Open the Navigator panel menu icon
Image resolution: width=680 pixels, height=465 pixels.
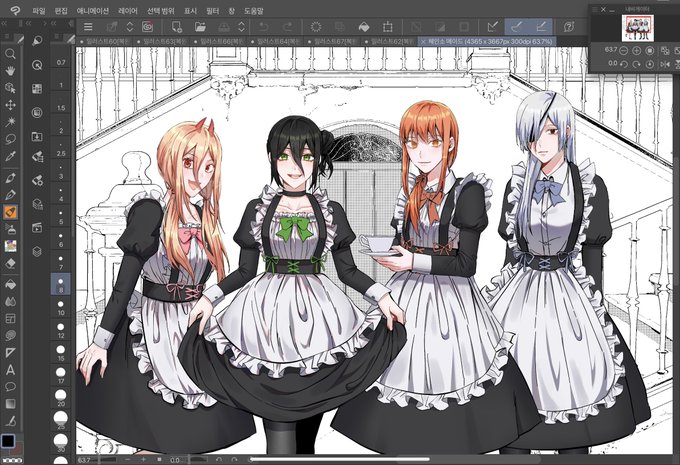(595, 9)
